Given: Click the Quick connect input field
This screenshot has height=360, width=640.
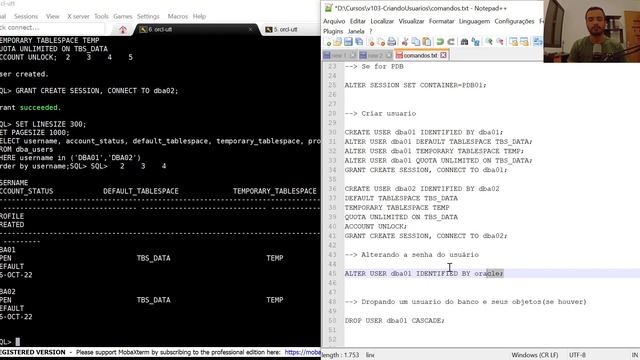Looking at the screenshot, I should tap(51, 28).
